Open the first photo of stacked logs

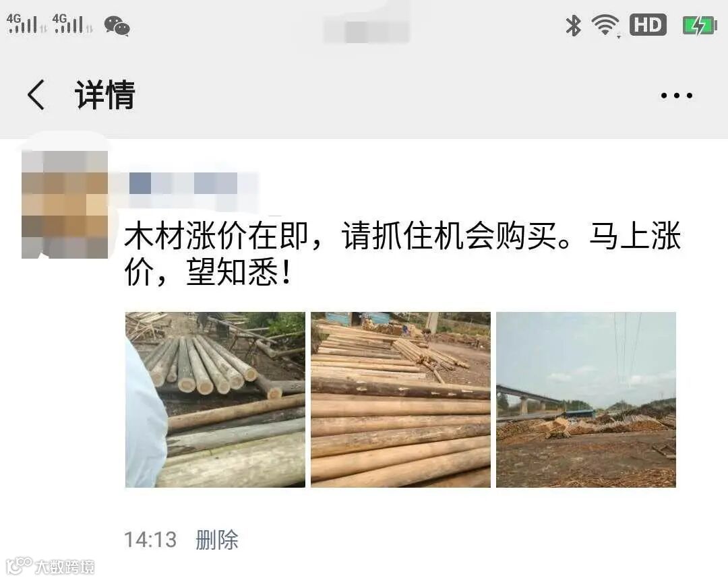coord(215,399)
